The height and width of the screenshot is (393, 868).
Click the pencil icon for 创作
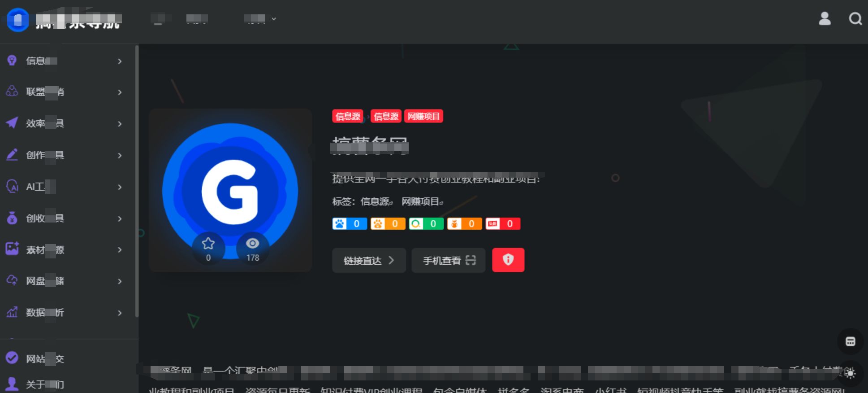(x=12, y=155)
